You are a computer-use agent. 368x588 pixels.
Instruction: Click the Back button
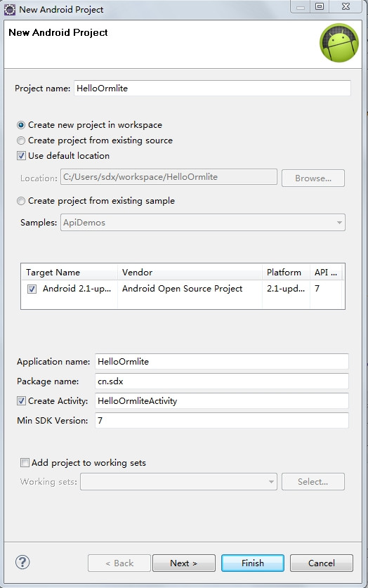[119, 563]
